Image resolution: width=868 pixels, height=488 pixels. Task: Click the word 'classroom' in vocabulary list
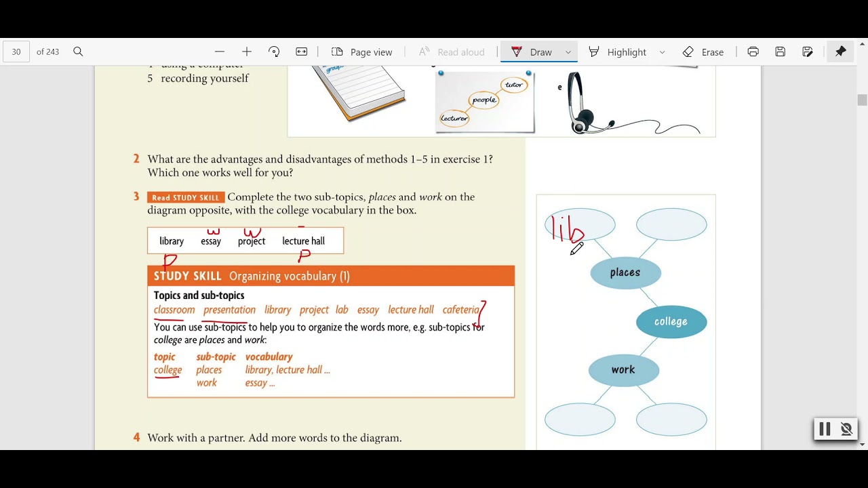coord(174,310)
